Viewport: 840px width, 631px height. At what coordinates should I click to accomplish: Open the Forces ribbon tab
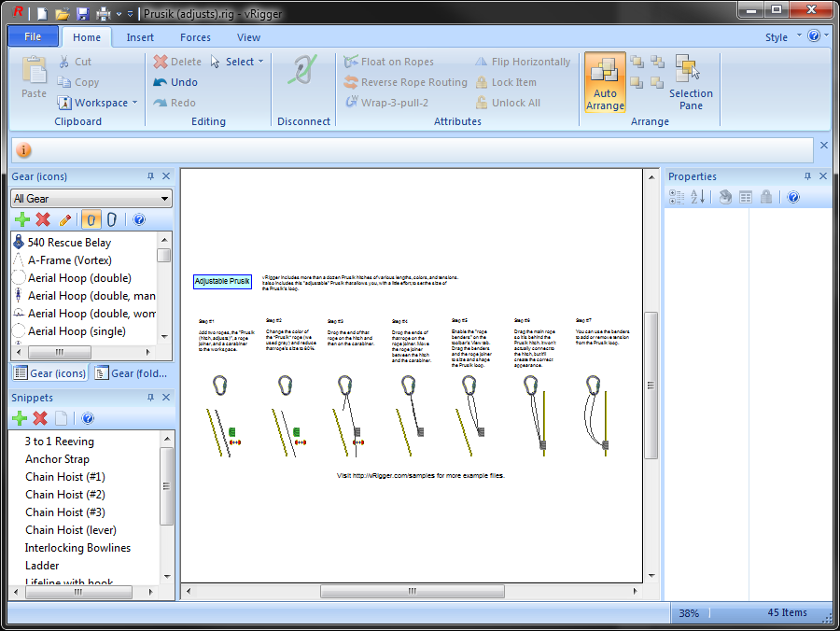[195, 37]
